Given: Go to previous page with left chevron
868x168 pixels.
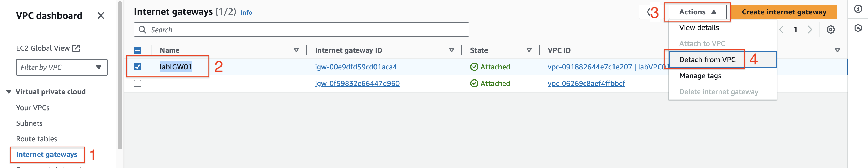Looking at the screenshot, I should (x=781, y=30).
